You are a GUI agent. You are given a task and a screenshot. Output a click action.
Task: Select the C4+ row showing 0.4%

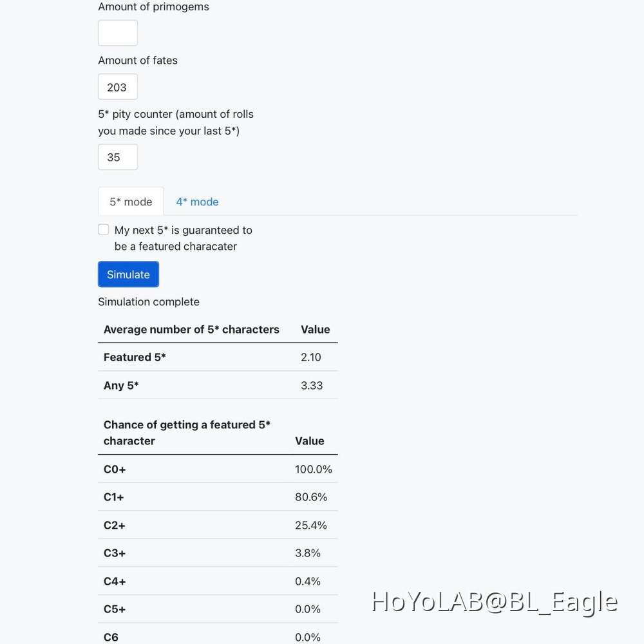(x=217, y=582)
